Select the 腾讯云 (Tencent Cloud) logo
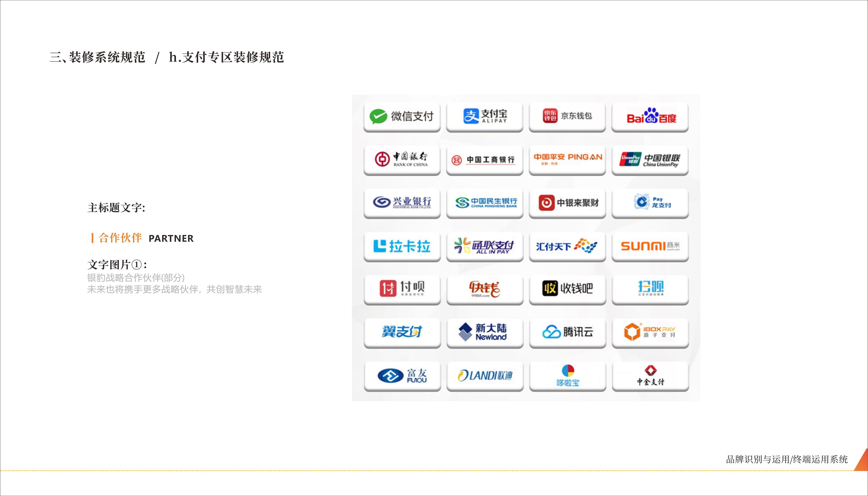868x496 pixels. (567, 332)
